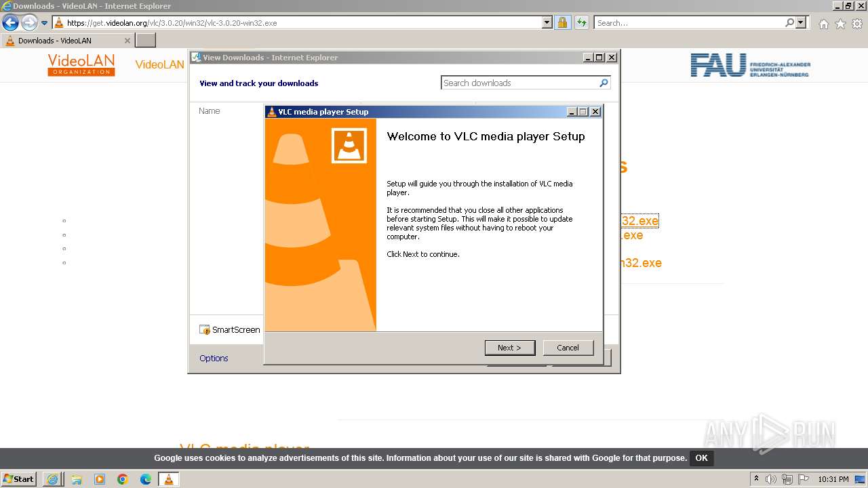This screenshot has width=868, height=488.
Task: Maximize the View Downloads window
Action: (599, 58)
